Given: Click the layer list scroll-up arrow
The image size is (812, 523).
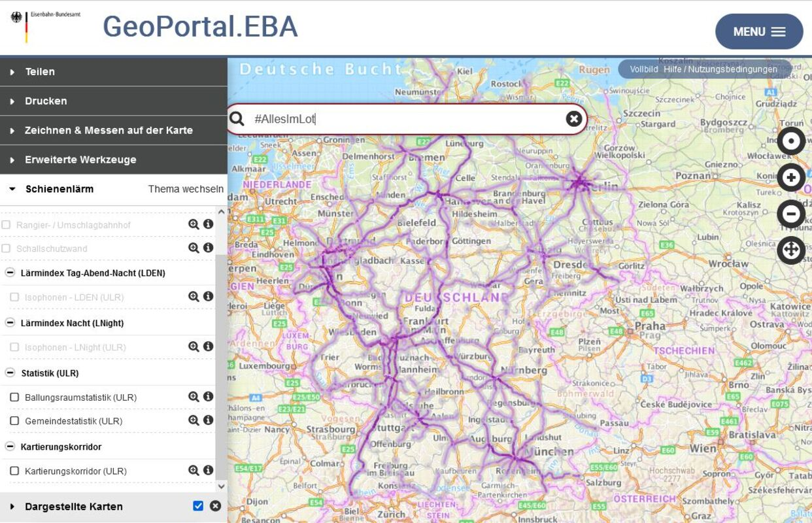Looking at the screenshot, I should click(x=221, y=211).
